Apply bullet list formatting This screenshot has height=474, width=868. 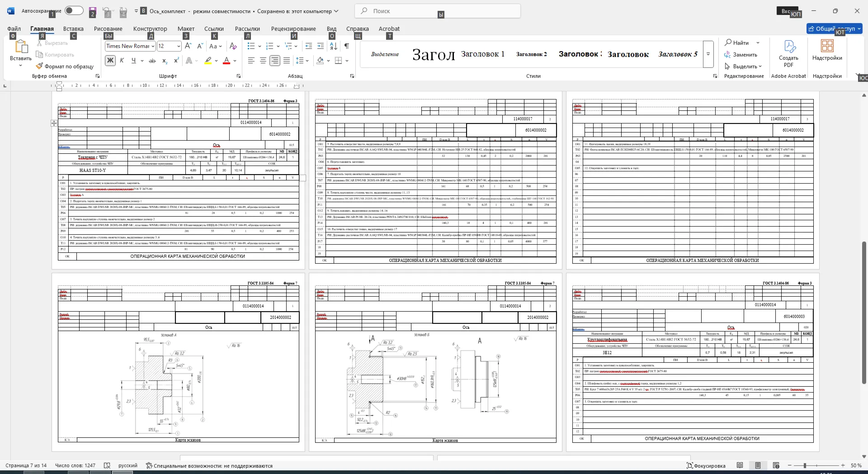pos(251,46)
